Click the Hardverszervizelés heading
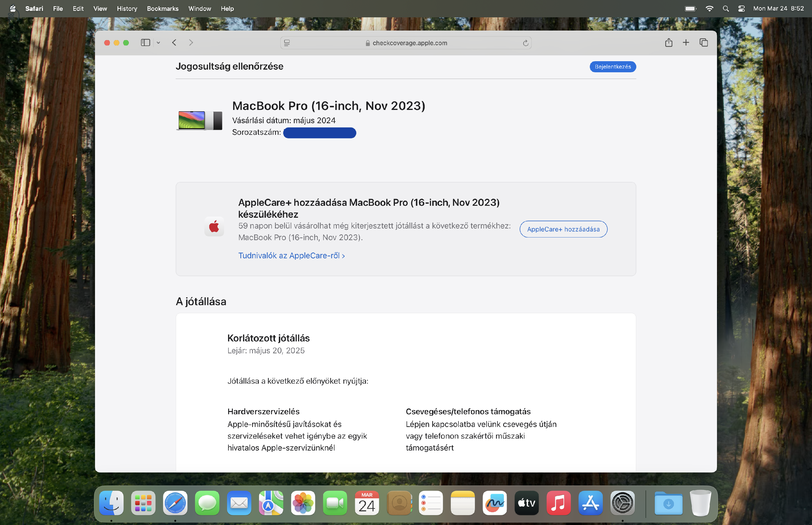This screenshot has width=812, height=525. pyautogui.click(x=263, y=412)
